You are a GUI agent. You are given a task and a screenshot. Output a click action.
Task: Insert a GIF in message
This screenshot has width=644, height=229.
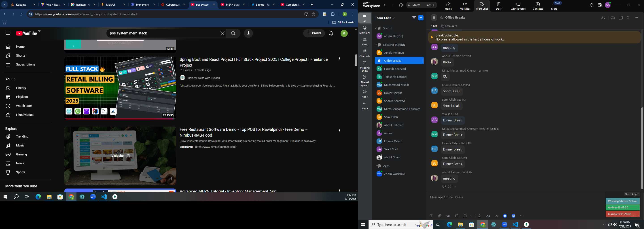[x=448, y=216]
